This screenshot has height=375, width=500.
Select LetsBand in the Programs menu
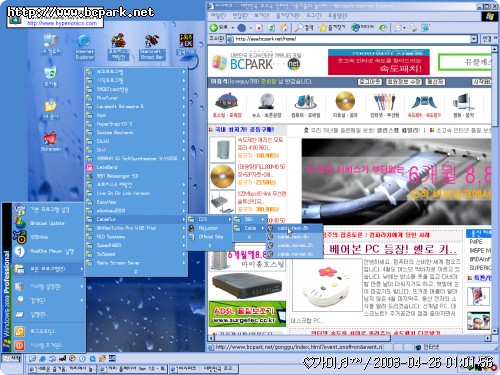tap(136, 167)
